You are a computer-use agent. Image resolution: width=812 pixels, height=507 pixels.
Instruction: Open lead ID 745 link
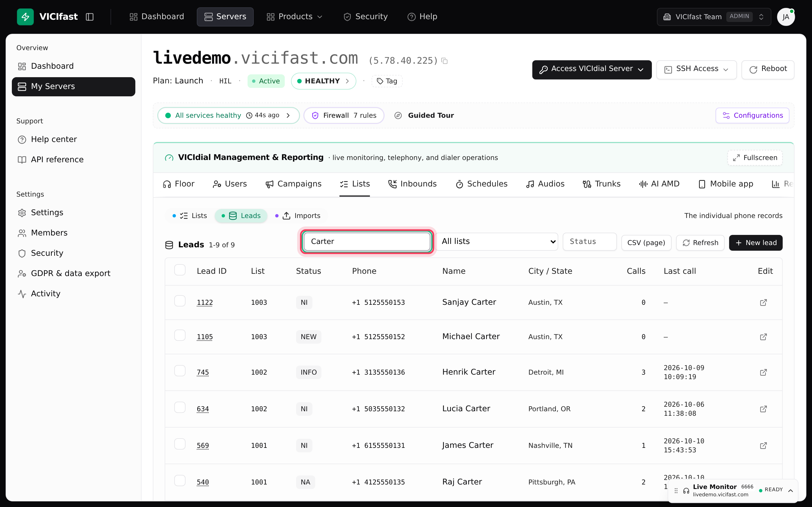coord(203,372)
